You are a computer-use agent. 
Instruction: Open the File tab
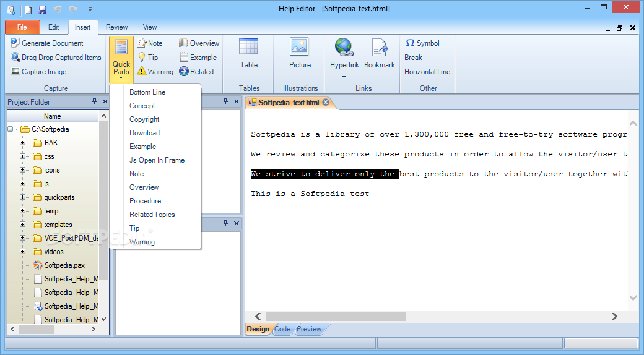pos(22,27)
